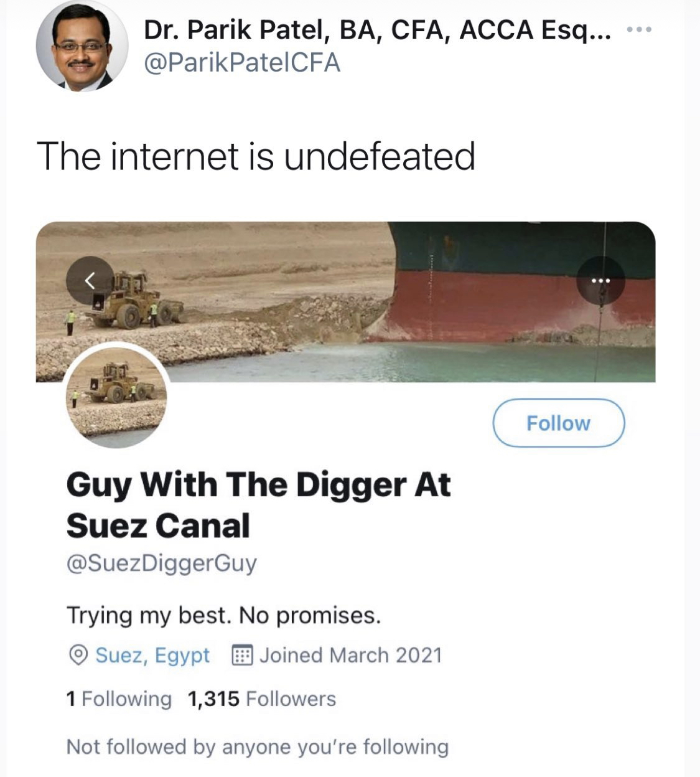This screenshot has height=777, width=700.
Task: Open Dr. Parik Patel's profile photo
Action: [x=82, y=47]
